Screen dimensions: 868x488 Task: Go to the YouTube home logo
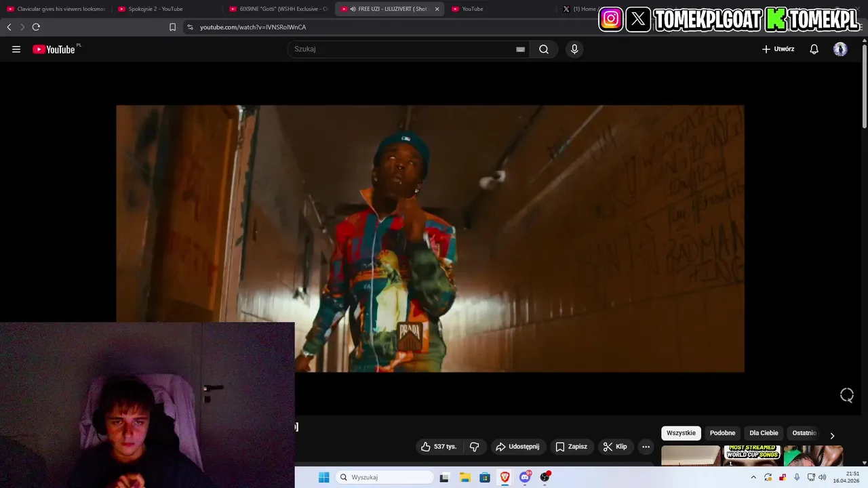(x=54, y=49)
